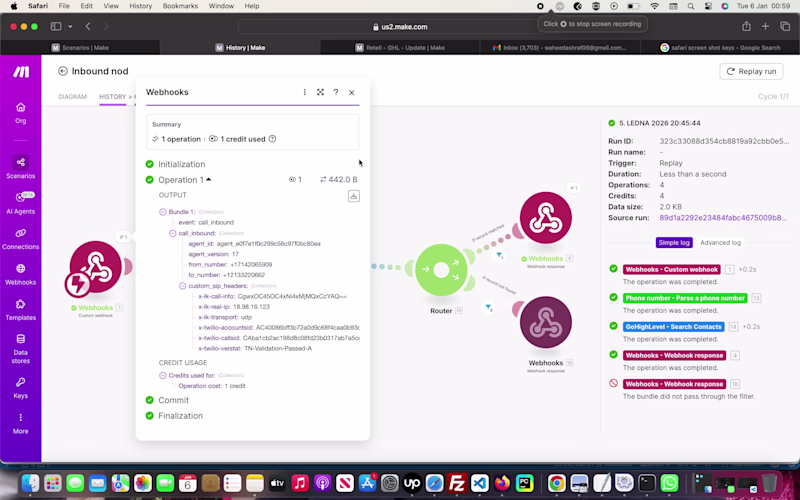Show Safari tab overview
Screen dimensions: 800x500
(x=785, y=27)
